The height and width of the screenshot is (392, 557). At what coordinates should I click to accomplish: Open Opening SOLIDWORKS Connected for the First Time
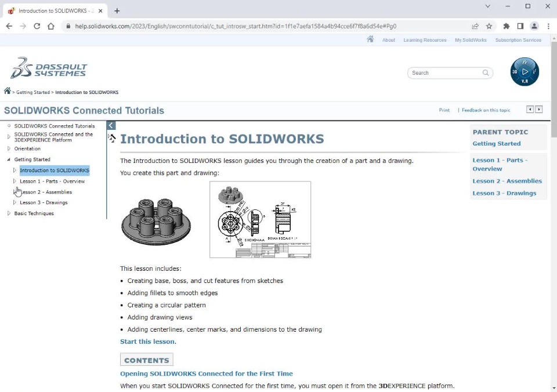(x=207, y=373)
